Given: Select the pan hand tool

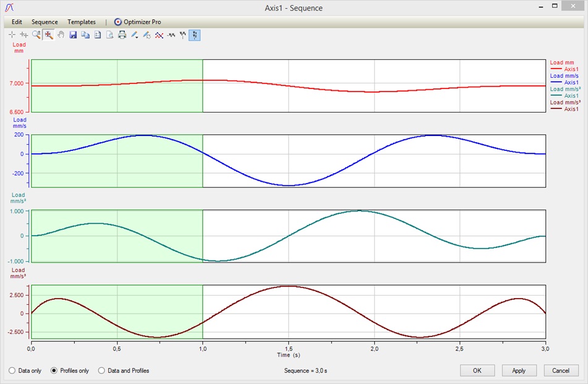Looking at the screenshot, I should [61, 35].
